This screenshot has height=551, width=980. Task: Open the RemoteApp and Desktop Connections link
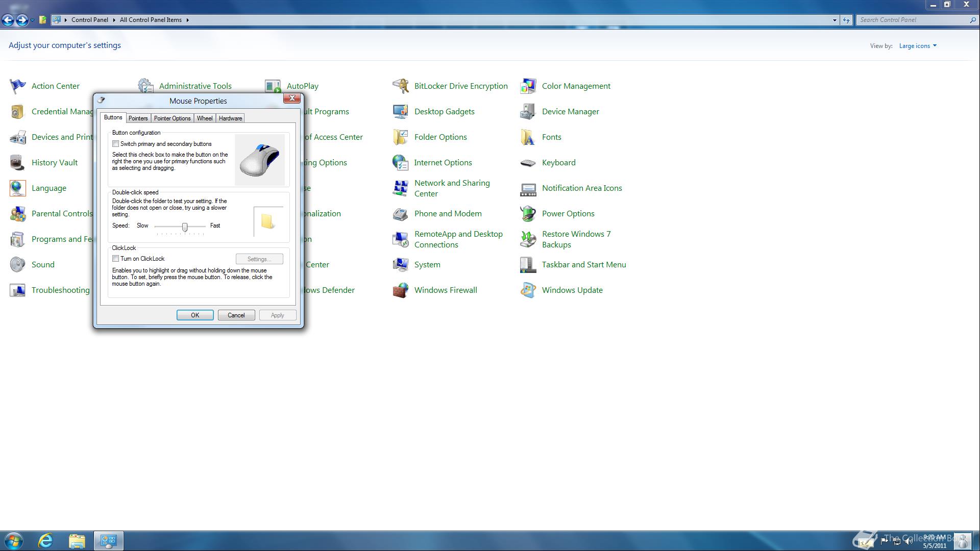pyautogui.click(x=458, y=239)
